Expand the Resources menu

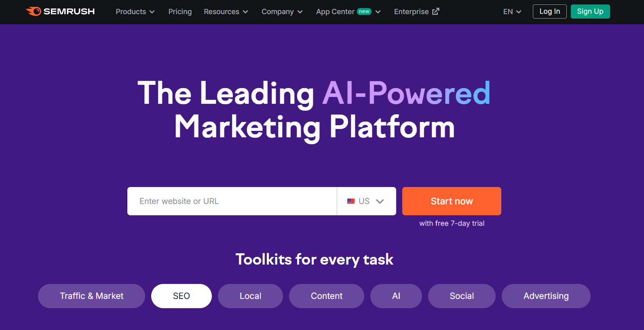[x=226, y=12]
